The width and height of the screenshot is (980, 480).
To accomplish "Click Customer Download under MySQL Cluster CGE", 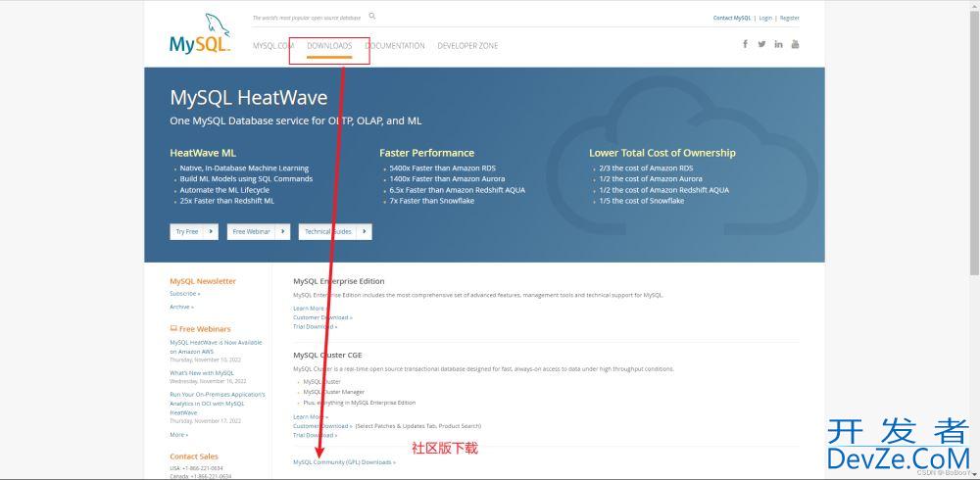I will tap(322, 425).
